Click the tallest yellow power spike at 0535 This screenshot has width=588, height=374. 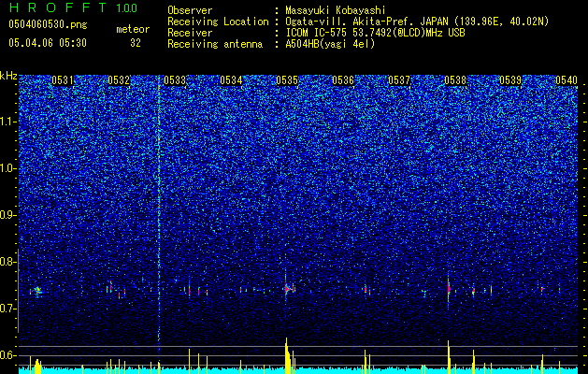tap(287, 355)
